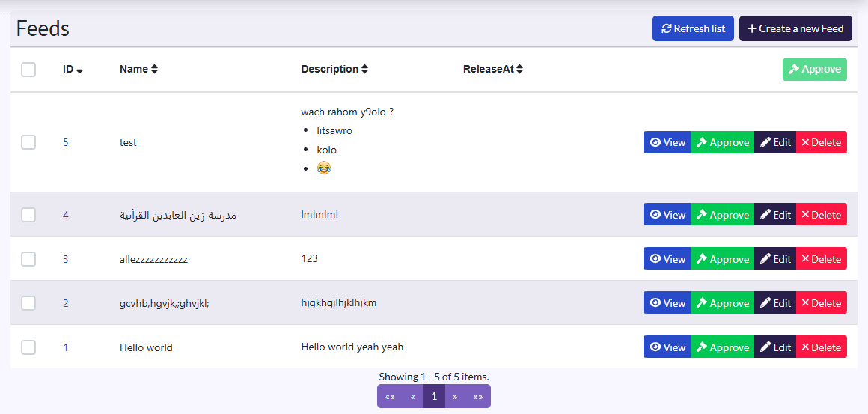The height and width of the screenshot is (414, 868).
Task: Click the Arabic feed name in row 4
Action: (x=178, y=215)
